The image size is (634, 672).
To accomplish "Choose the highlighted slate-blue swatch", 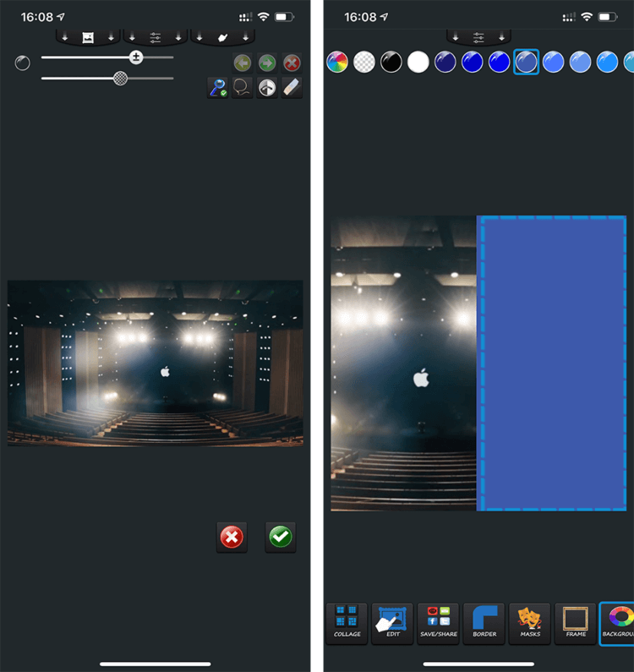I will [527, 62].
